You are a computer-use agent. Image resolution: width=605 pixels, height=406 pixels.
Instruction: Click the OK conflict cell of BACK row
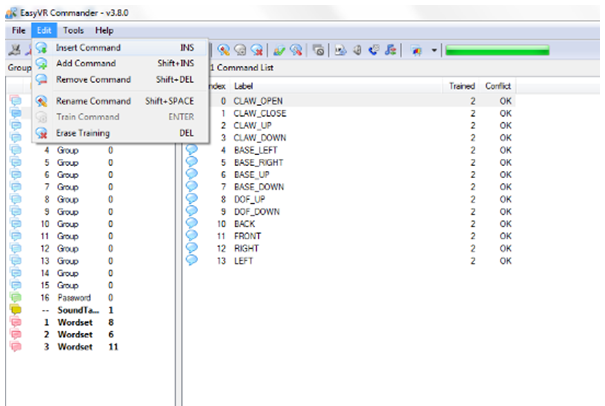[x=505, y=224]
